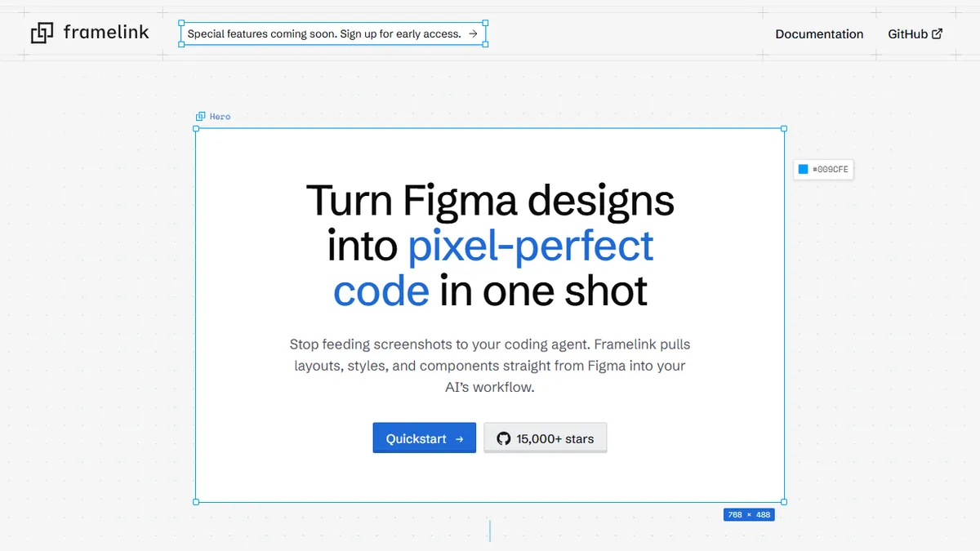Open the GitHub link in header
This screenshot has width=980, height=551.
(x=915, y=34)
